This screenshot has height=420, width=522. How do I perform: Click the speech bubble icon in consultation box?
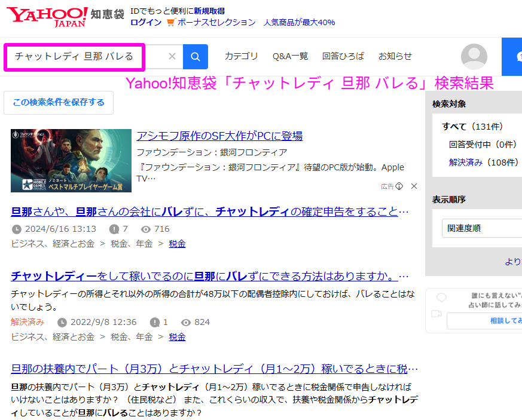point(441,298)
